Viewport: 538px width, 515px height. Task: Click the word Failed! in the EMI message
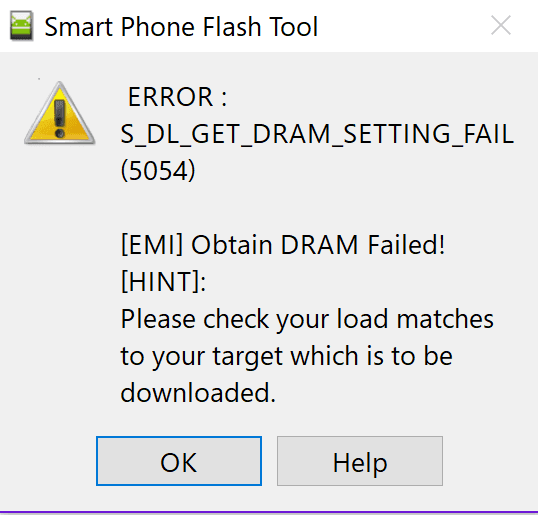click(x=406, y=245)
